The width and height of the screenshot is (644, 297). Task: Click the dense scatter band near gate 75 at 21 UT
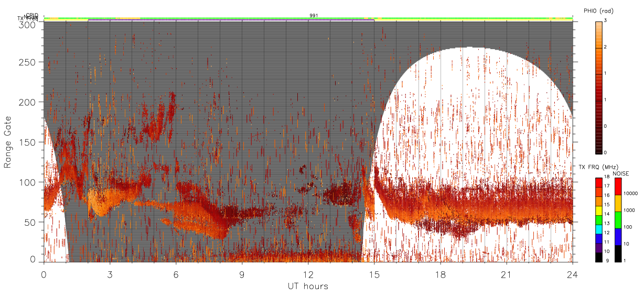(507, 203)
